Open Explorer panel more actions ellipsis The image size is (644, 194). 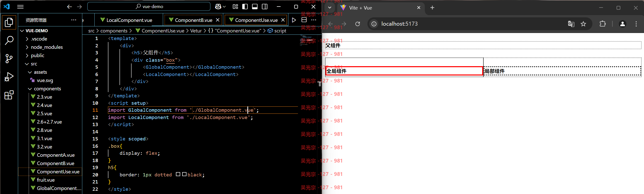coord(73,20)
